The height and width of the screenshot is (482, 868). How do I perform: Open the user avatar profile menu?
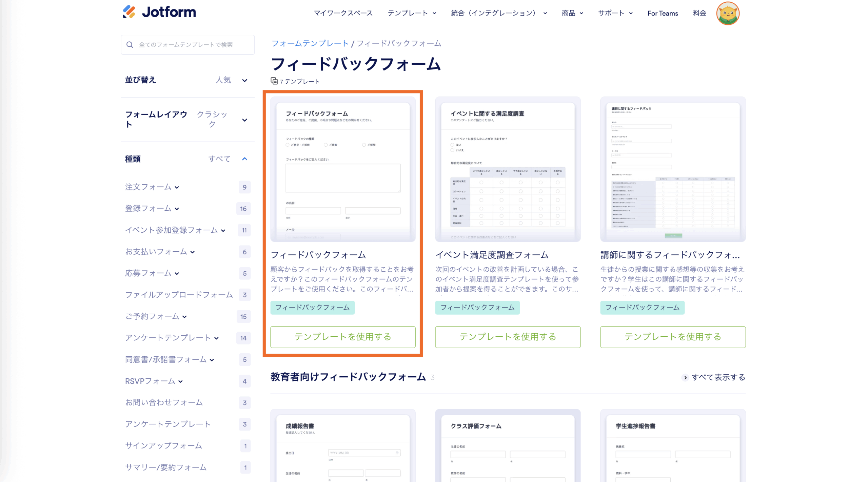click(727, 14)
